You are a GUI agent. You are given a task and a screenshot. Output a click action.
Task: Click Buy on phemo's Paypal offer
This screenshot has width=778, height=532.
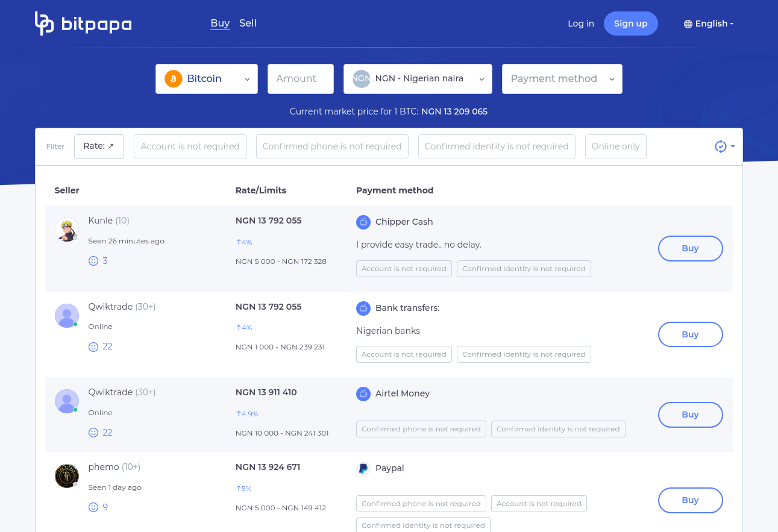click(x=691, y=500)
